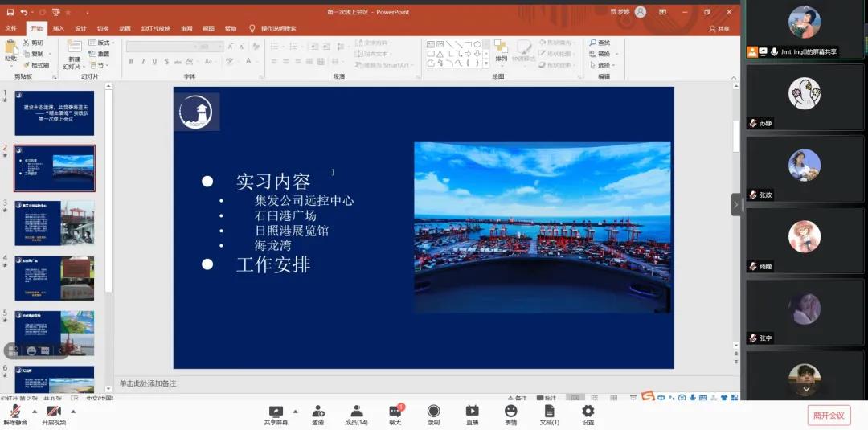Open the Emoji (表情) reactions icon
The height and width of the screenshot is (430, 868).
[x=510, y=412]
